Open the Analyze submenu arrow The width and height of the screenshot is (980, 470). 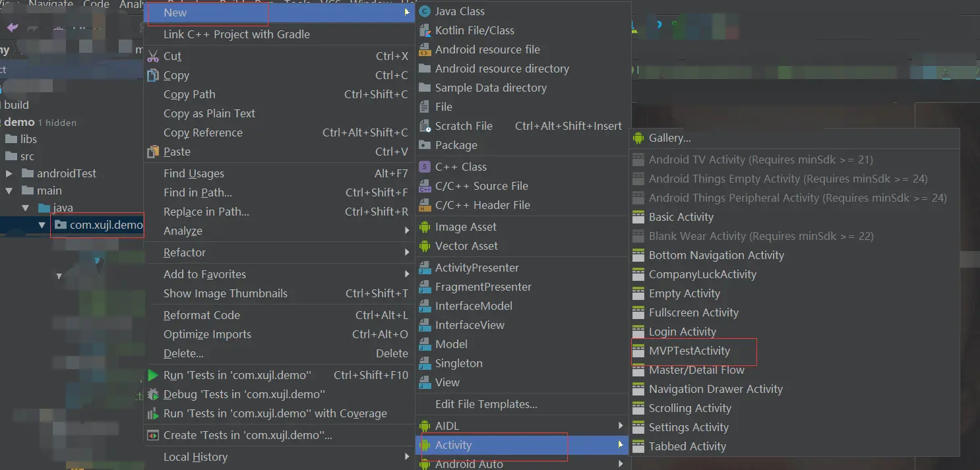(x=407, y=231)
